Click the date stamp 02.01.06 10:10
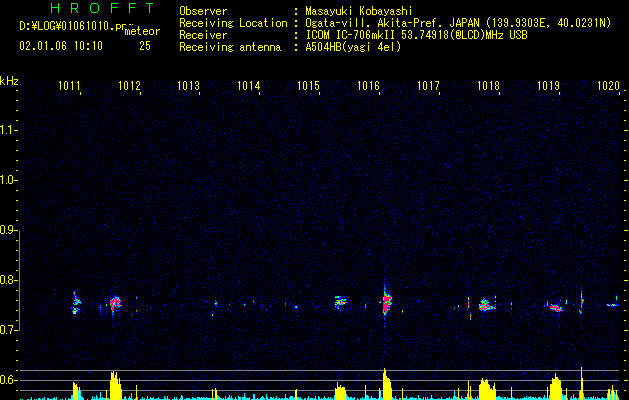The image size is (629, 400). [61, 46]
